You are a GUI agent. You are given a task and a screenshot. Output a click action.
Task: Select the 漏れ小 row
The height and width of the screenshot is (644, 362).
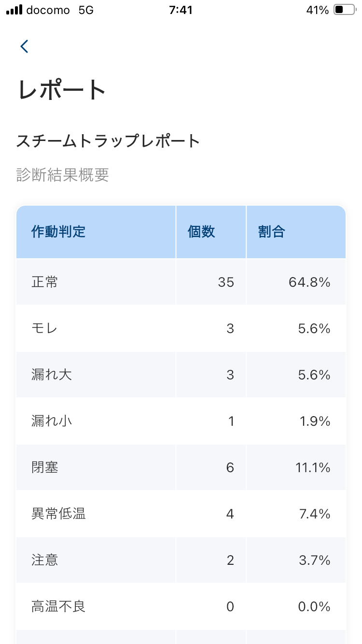click(x=181, y=421)
